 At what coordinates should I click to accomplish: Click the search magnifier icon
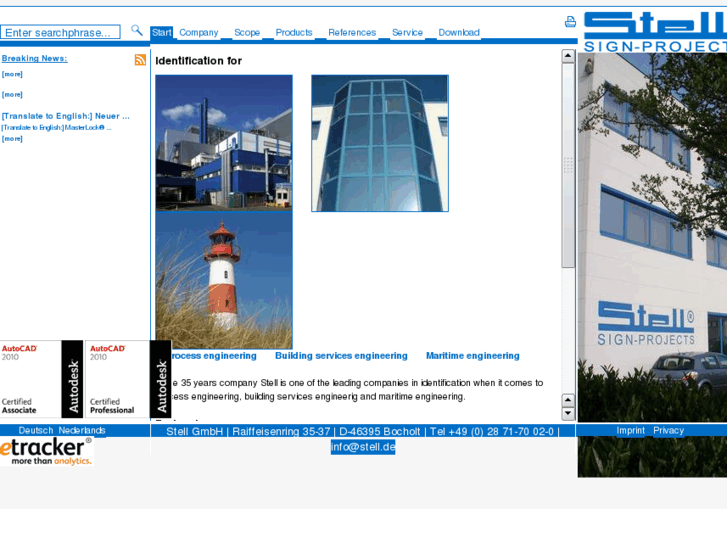136,31
